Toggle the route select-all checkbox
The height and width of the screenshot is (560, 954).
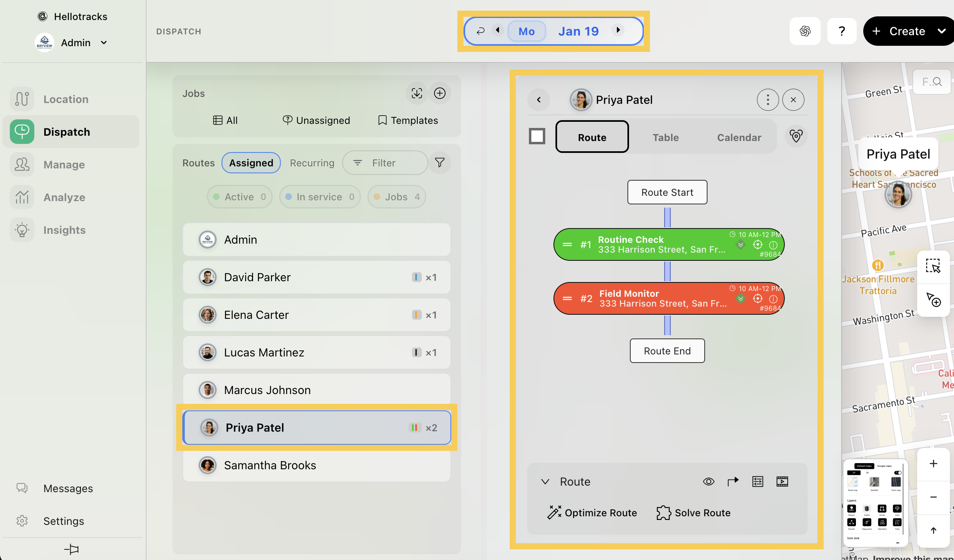[x=537, y=136]
